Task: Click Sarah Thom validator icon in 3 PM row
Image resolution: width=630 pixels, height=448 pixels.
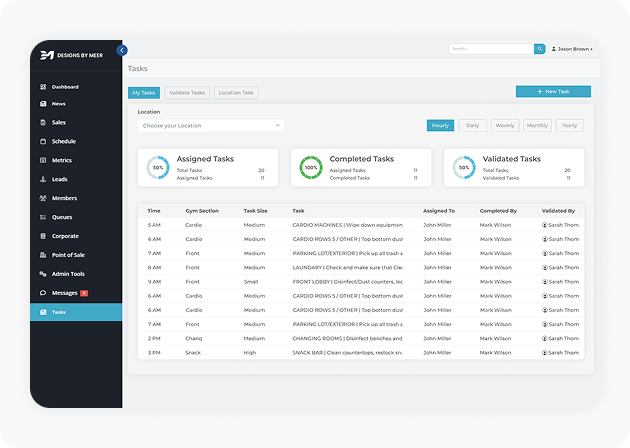Action: pyautogui.click(x=545, y=353)
